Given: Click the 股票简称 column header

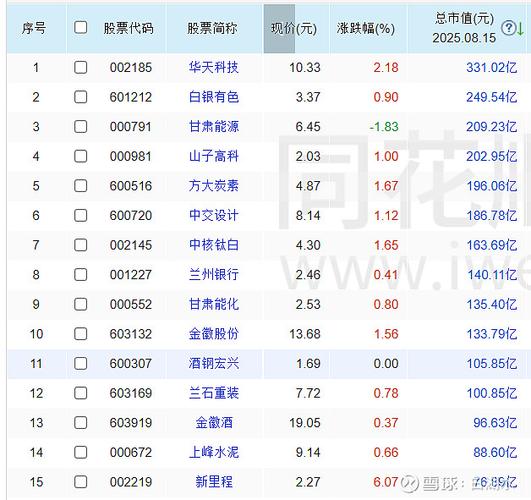Looking at the screenshot, I should [x=212, y=28].
